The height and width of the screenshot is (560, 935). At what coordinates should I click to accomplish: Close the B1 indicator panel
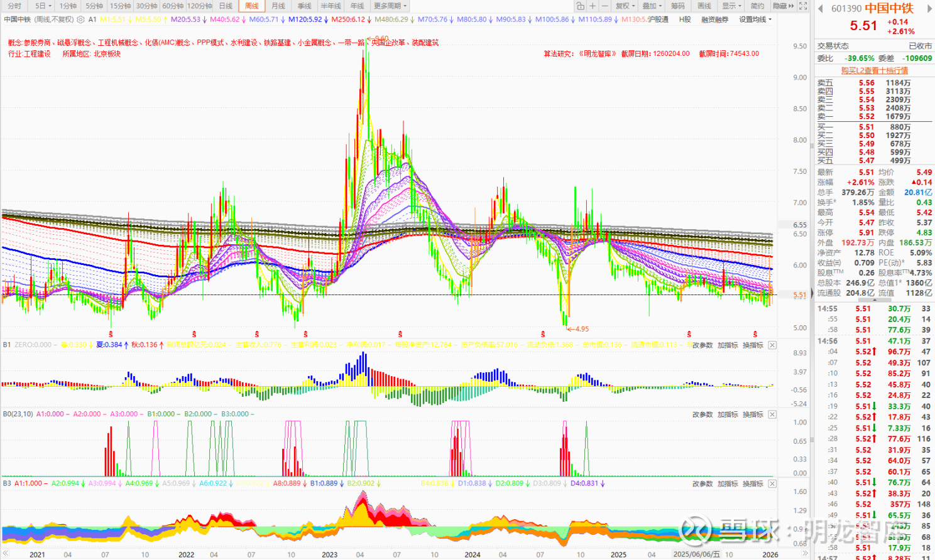(x=772, y=345)
